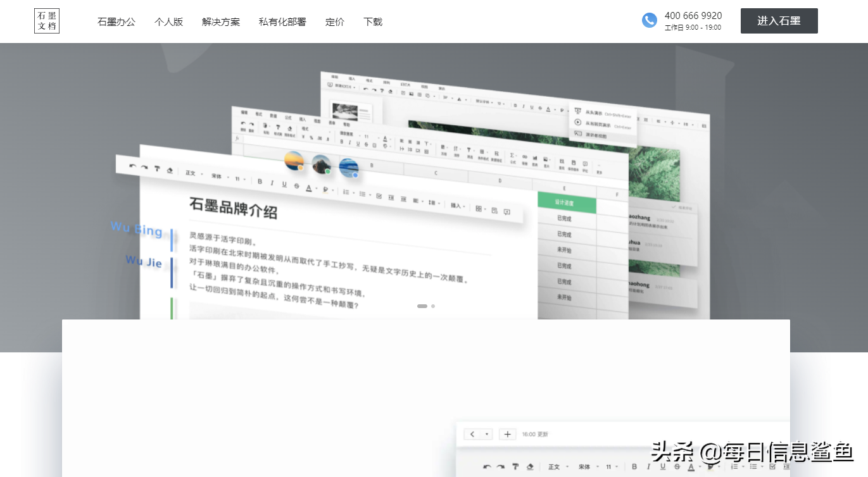Toggle Italic in hero document toolbar
The width and height of the screenshot is (868, 477).
(272, 183)
